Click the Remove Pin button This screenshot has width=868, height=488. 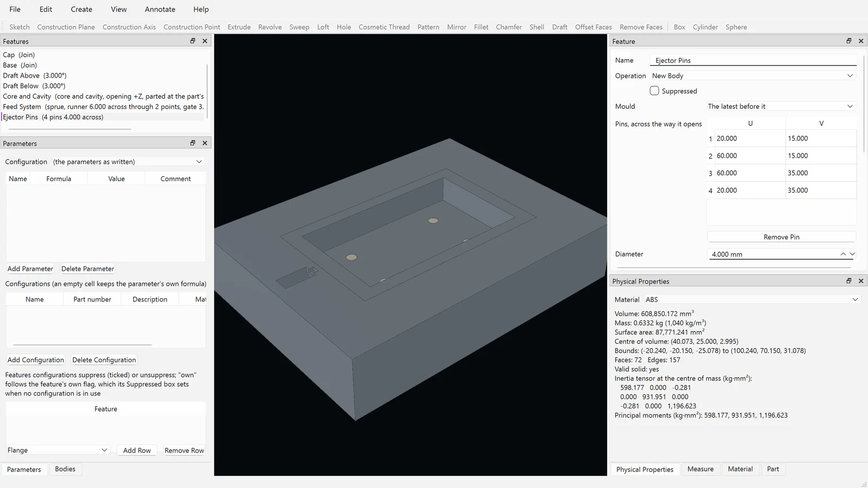[781, 237]
